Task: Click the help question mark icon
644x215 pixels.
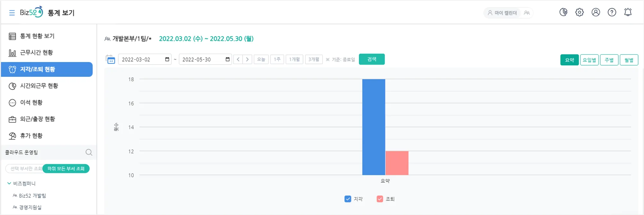Action: coord(612,12)
